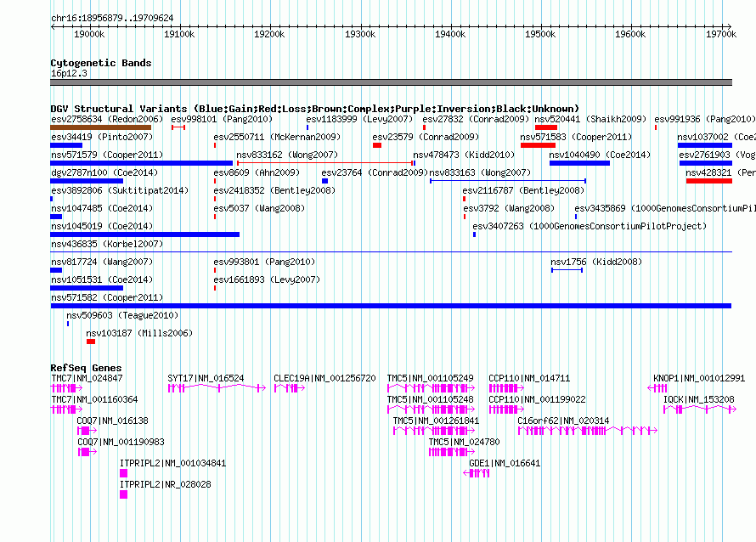Select the nsv833162 (Wong2007) label
The height and width of the screenshot is (542, 756).
coord(287,155)
